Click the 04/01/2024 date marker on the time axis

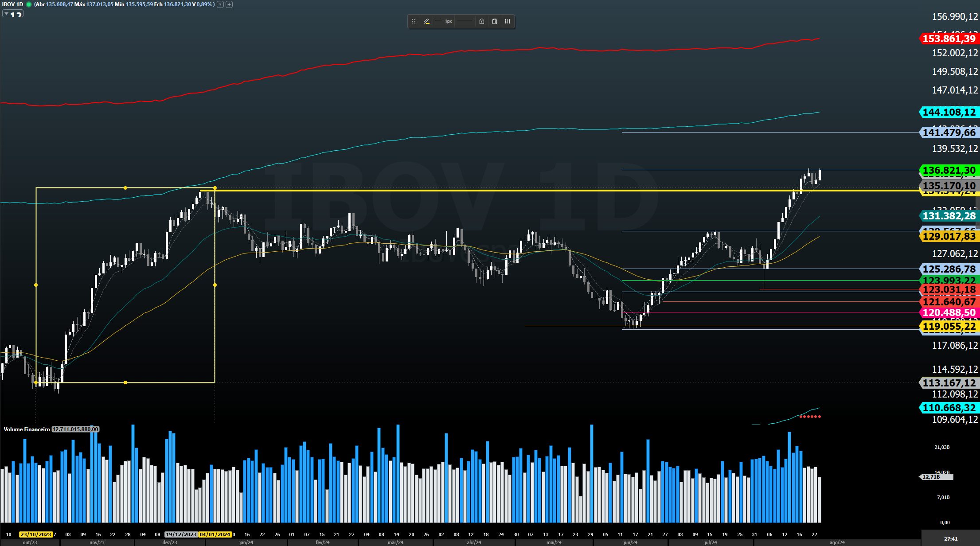215,534
